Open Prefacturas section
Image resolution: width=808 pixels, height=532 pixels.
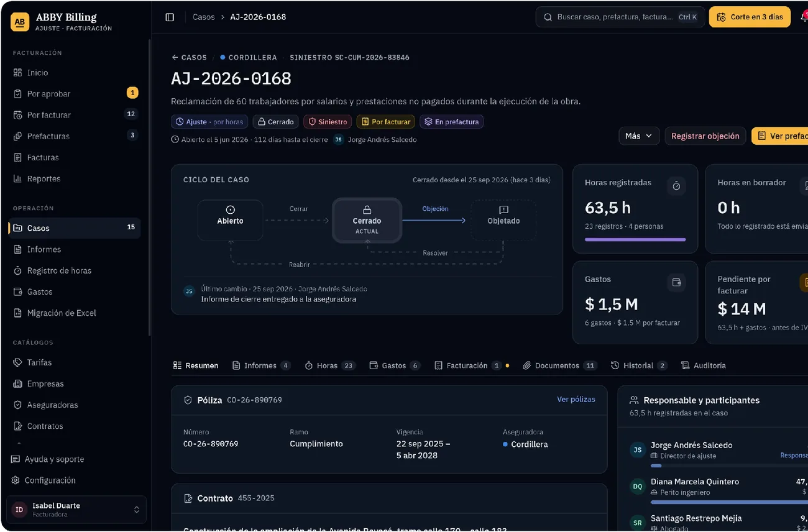[x=75, y=136]
